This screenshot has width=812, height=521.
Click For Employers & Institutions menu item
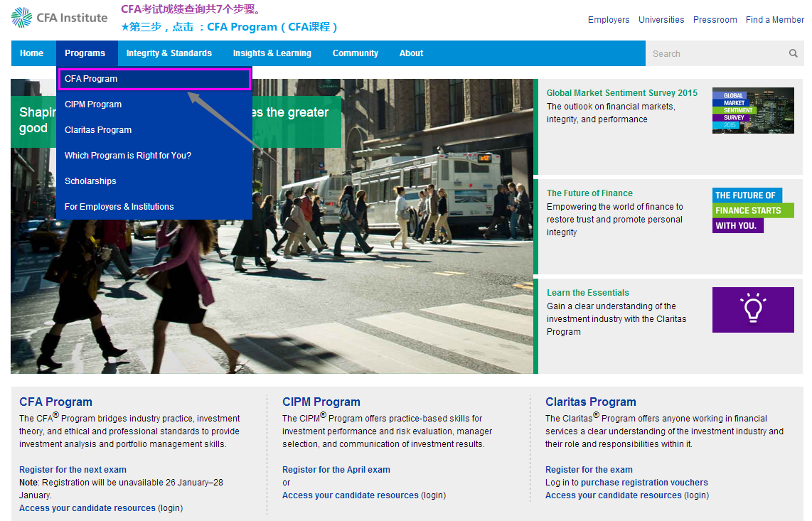coord(119,207)
